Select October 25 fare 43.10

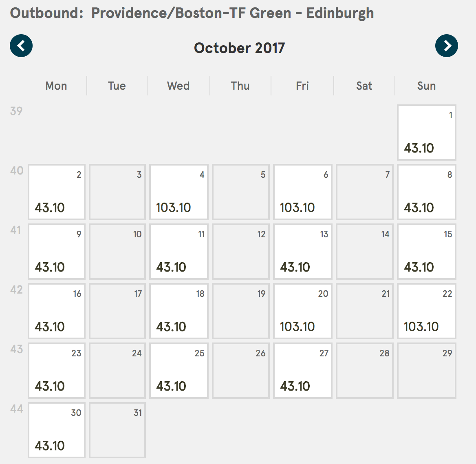[x=179, y=371]
